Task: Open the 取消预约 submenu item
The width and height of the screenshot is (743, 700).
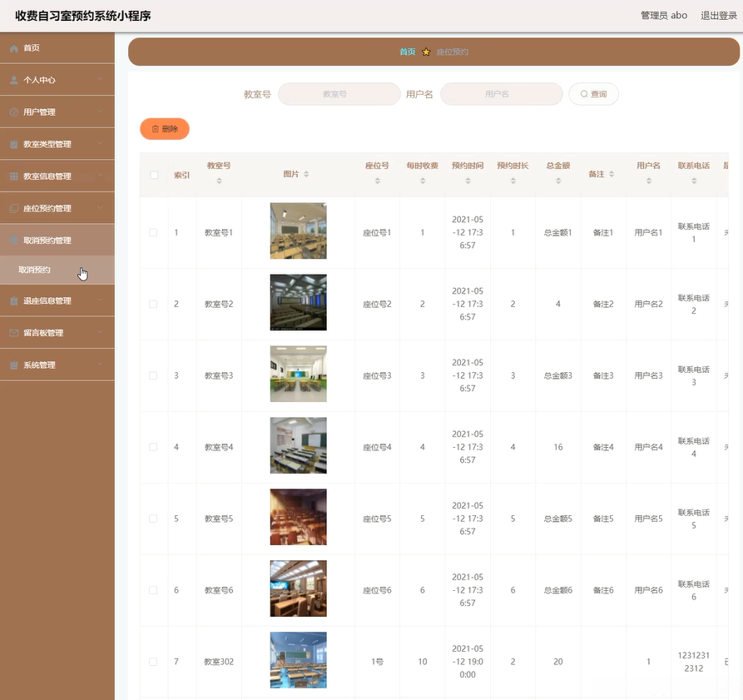Action: pyautogui.click(x=35, y=270)
